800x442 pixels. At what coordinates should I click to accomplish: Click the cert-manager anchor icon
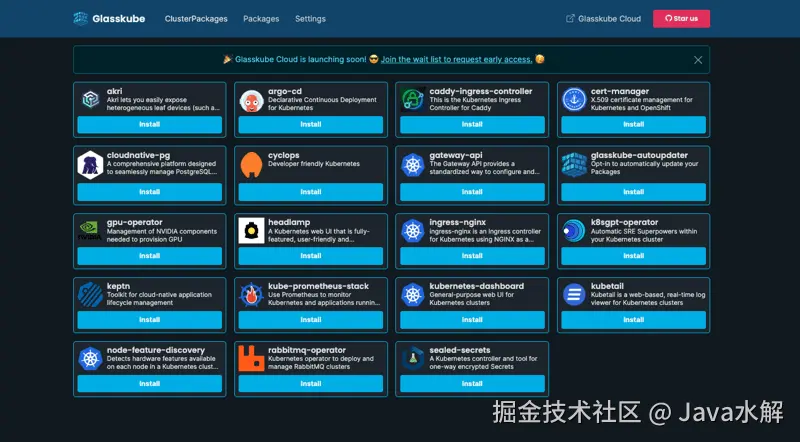tap(574, 99)
